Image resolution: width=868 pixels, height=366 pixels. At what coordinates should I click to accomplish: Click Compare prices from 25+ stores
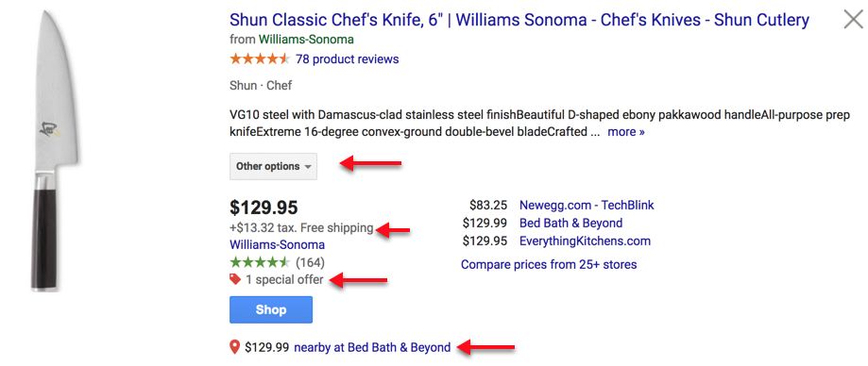(x=549, y=264)
